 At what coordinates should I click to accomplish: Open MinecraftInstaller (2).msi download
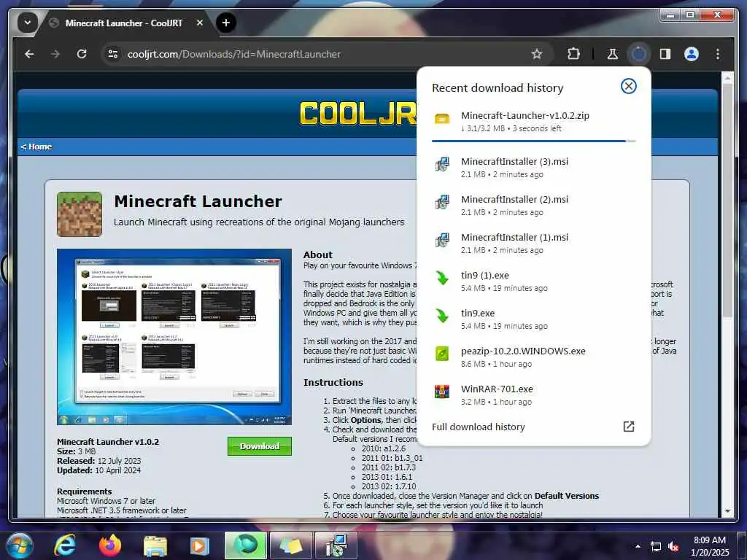pyautogui.click(x=533, y=205)
